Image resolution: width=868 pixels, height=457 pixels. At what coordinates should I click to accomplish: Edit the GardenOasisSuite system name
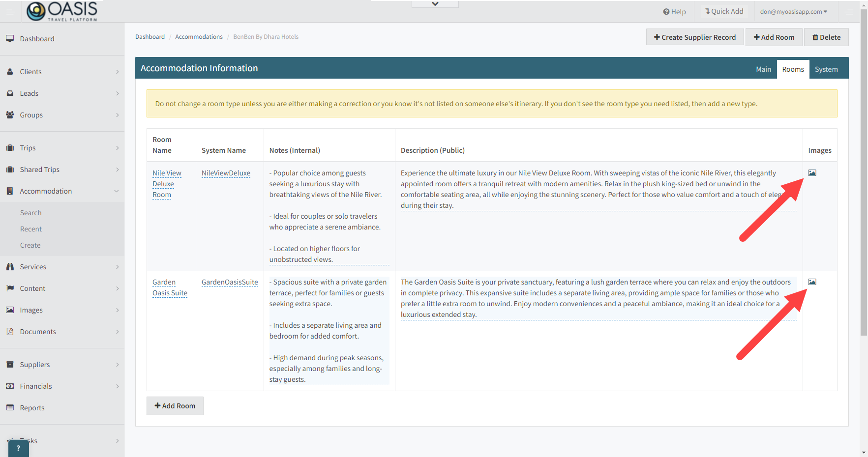pos(230,282)
